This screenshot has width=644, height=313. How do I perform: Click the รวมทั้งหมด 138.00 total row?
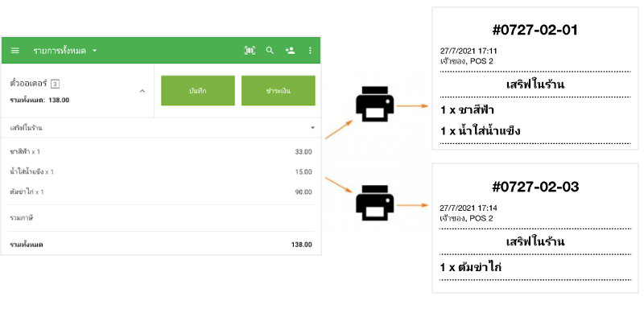point(161,245)
